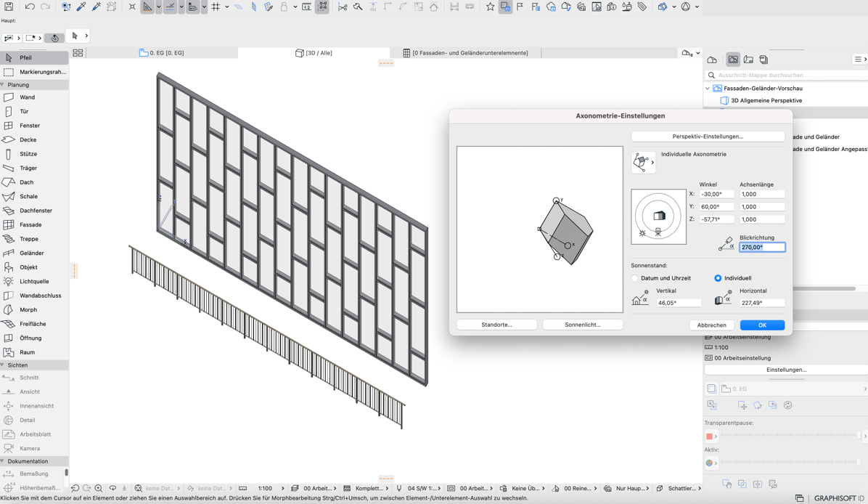This screenshot has height=504, width=868.
Task: Collapse Fassaden-Geländer-Vorschau folder
Action: [708, 88]
